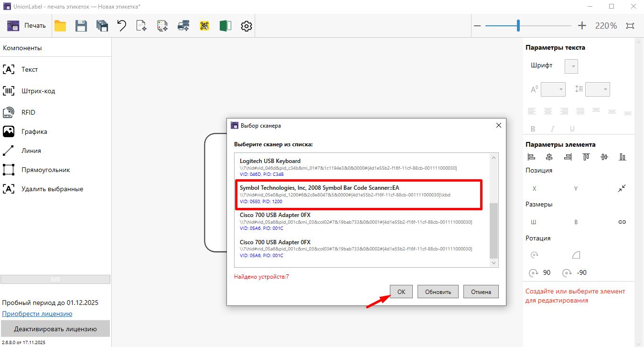Screen dimensions: 644x347
Task: Toggle bold text formatting
Action: click(533, 129)
